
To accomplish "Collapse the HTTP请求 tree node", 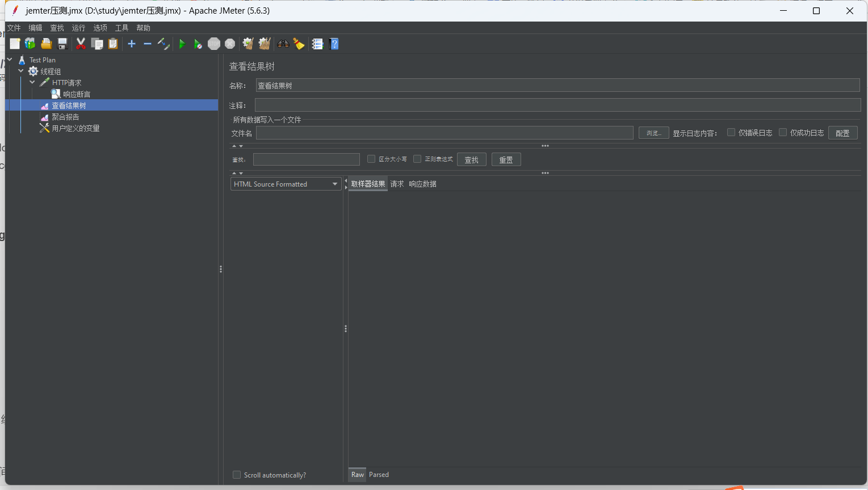I will (32, 83).
